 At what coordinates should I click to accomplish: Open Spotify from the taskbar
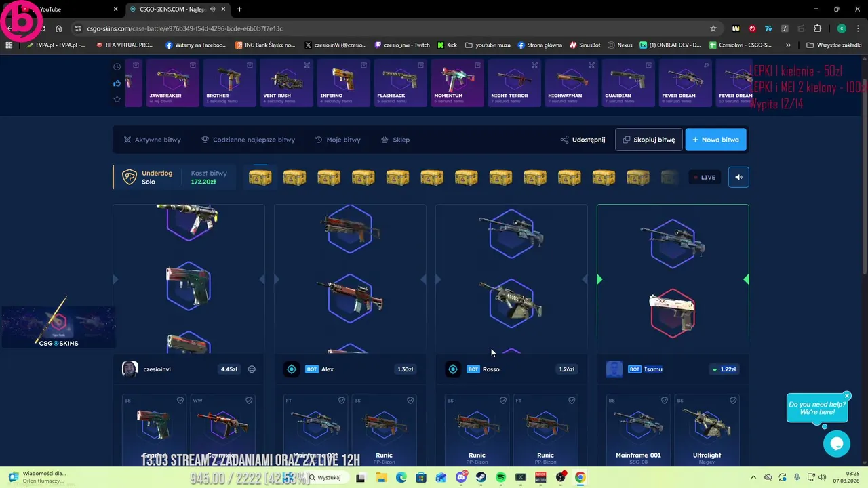(500, 477)
